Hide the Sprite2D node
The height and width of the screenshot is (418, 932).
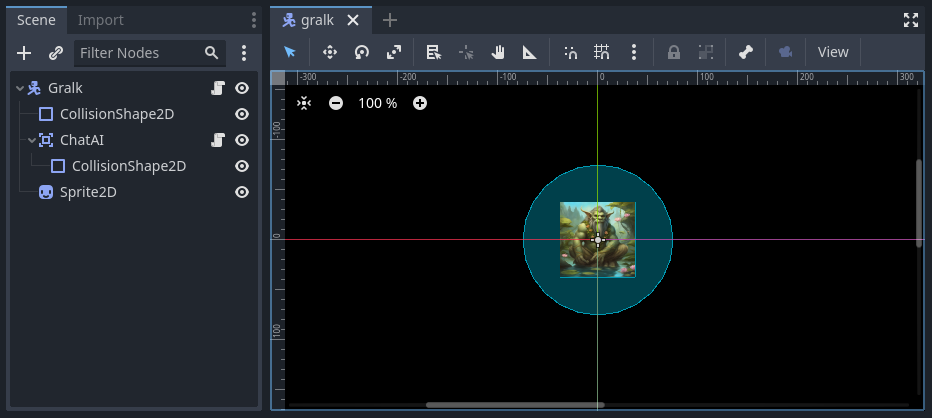(x=241, y=192)
